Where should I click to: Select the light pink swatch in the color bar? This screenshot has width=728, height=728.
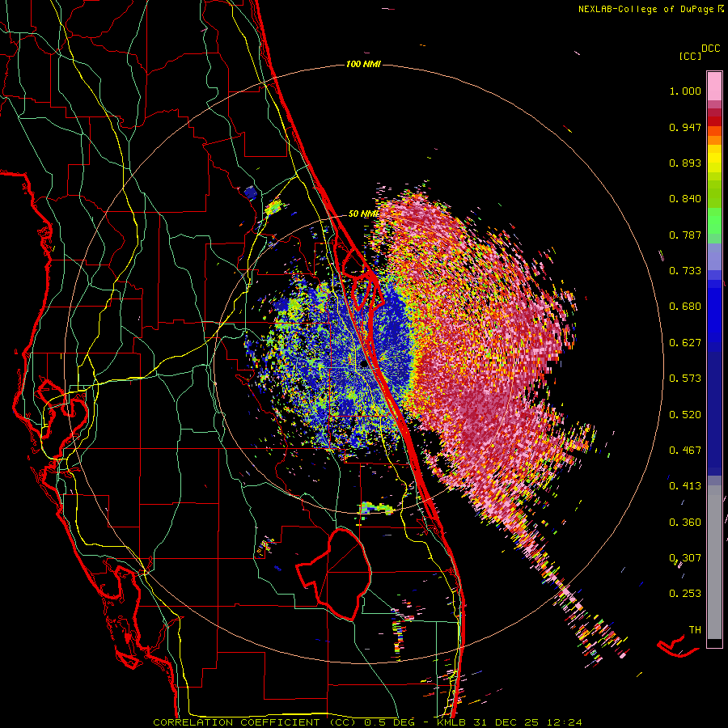(x=714, y=86)
